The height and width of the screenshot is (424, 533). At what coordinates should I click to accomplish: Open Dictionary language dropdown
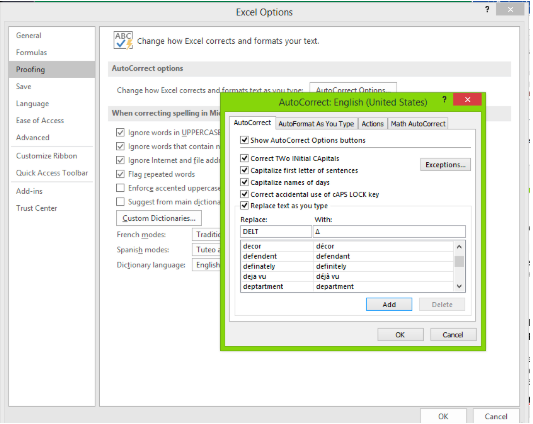pyautogui.click(x=206, y=265)
